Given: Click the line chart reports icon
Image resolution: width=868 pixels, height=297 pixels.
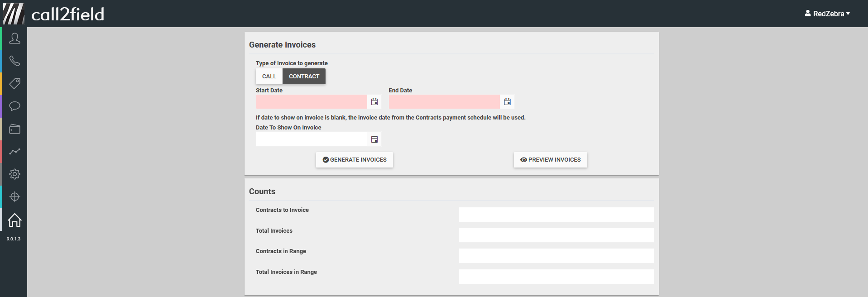Looking at the screenshot, I should [14, 152].
